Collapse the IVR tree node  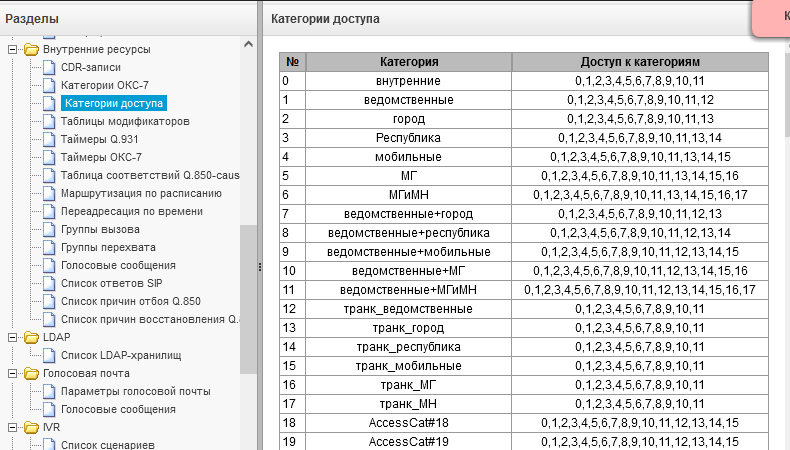point(13,427)
